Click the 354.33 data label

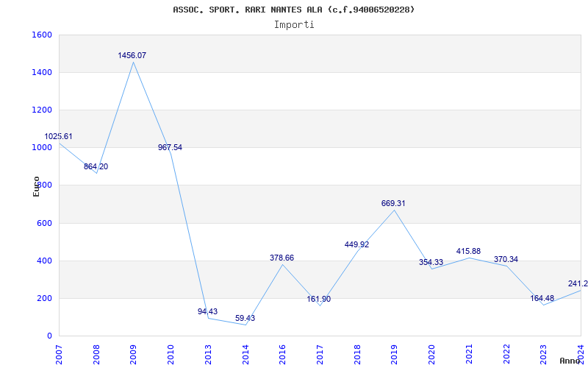click(431, 263)
